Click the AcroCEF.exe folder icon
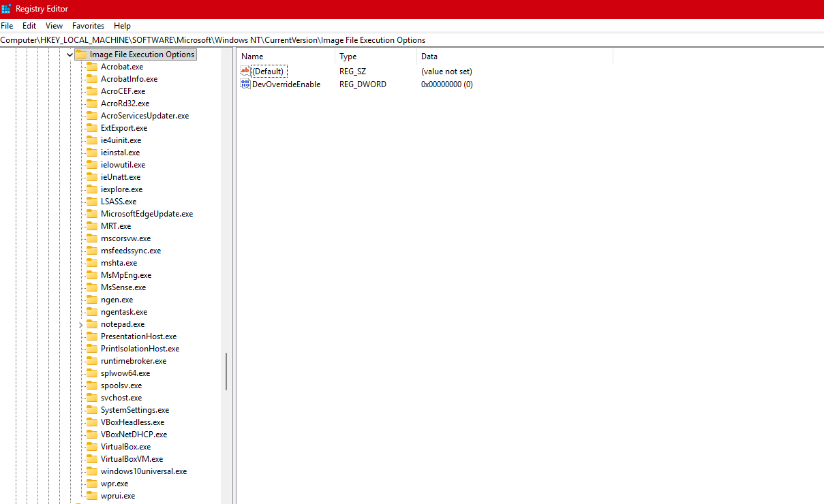The height and width of the screenshot is (504, 824). (x=92, y=91)
